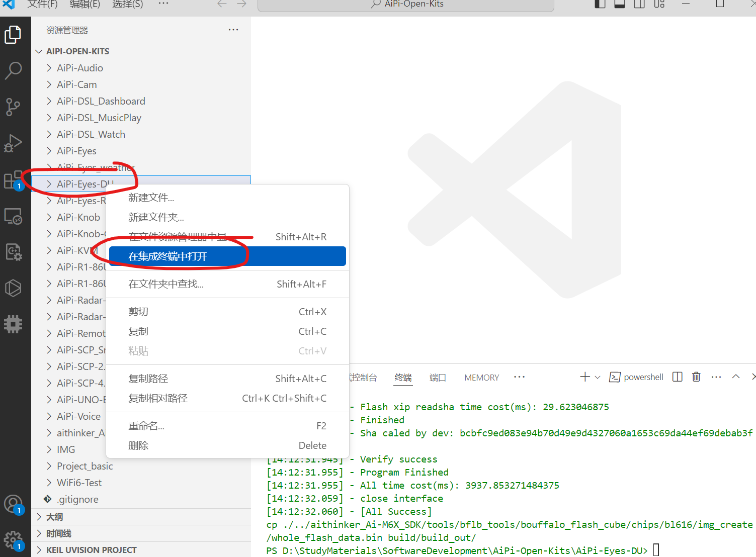This screenshot has width=756, height=557.
Task: Toggle secondary side bar layout icon
Action: click(639, 4)
